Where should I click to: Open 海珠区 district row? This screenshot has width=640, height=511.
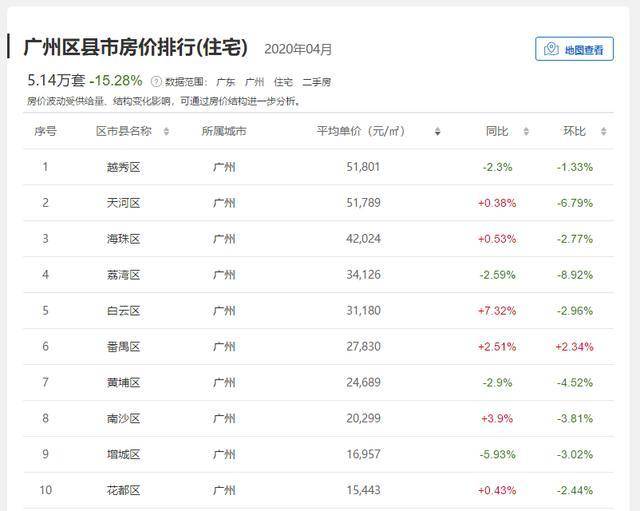[124, 239]
